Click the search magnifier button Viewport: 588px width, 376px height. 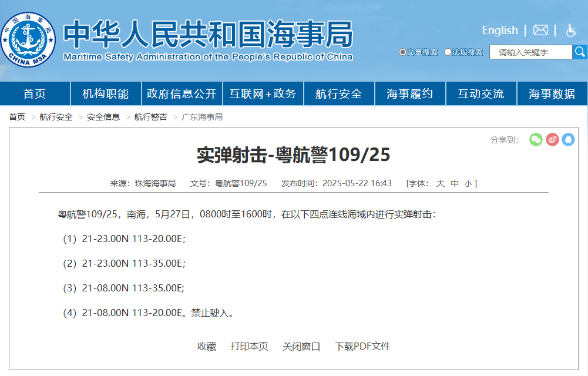click(580, 52)
